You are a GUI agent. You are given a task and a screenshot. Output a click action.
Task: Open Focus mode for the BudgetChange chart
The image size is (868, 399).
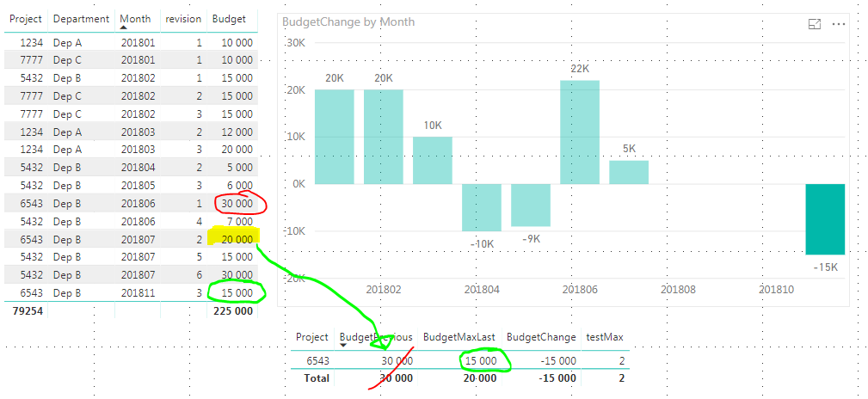(x=815, y=24)
